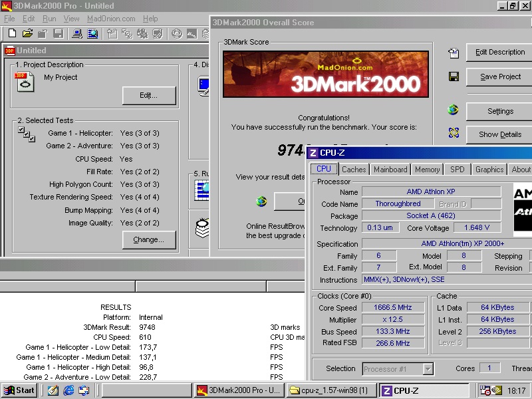Open the About tab in CPU-Z
This screenshot has width=532, height=399.
520,170
